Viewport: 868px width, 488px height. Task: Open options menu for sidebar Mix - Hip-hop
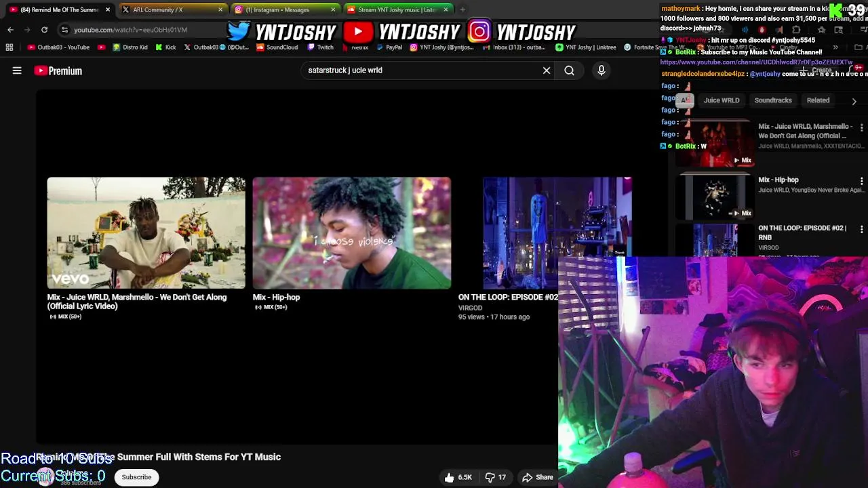pyautogui.click(x=861, y=181)
